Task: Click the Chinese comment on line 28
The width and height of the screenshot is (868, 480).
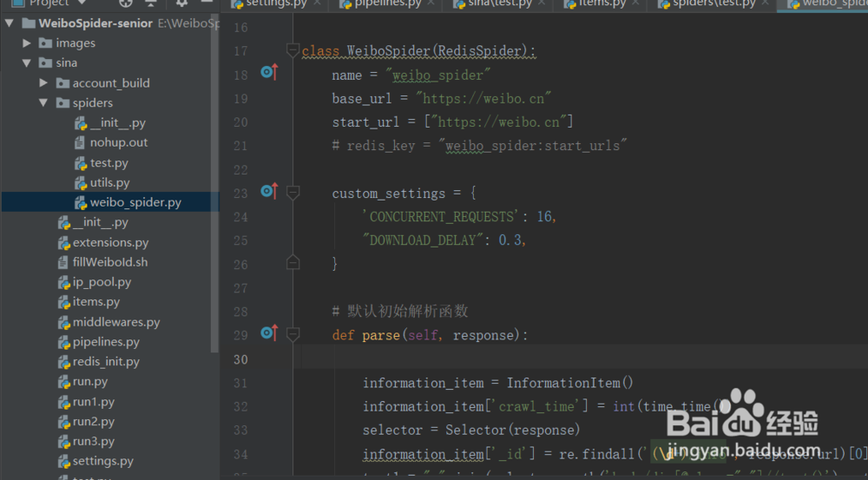Action: [400, 311]
